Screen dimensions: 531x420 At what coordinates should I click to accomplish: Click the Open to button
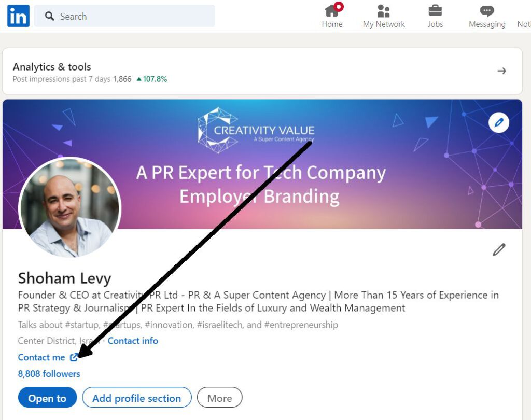(x=47, y=398)
